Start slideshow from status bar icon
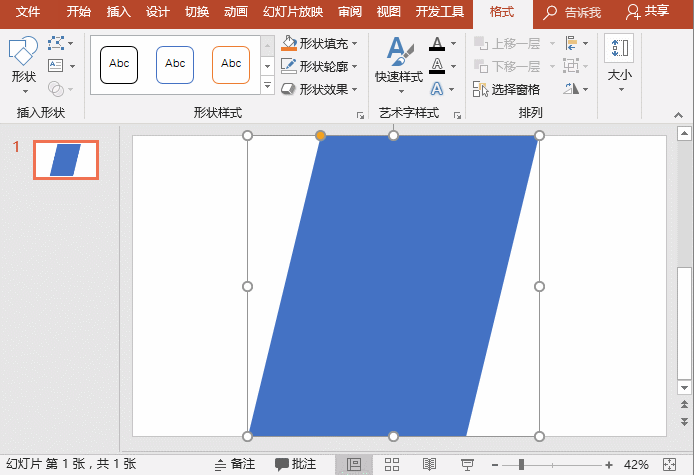This screenshot has width=694, height=475. click(467, 465)
